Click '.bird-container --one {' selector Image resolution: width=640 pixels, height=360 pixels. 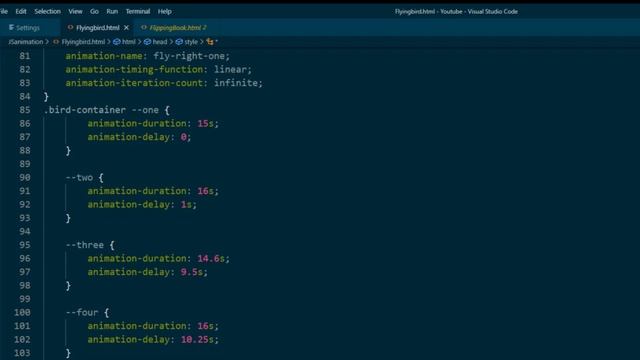click(107, 110)
